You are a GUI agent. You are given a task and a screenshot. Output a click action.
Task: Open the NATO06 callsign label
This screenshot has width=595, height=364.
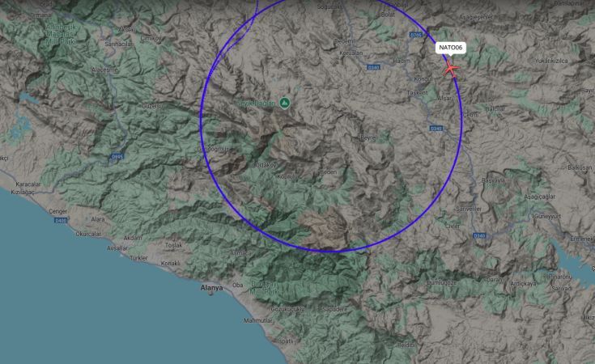click(451, 48)
